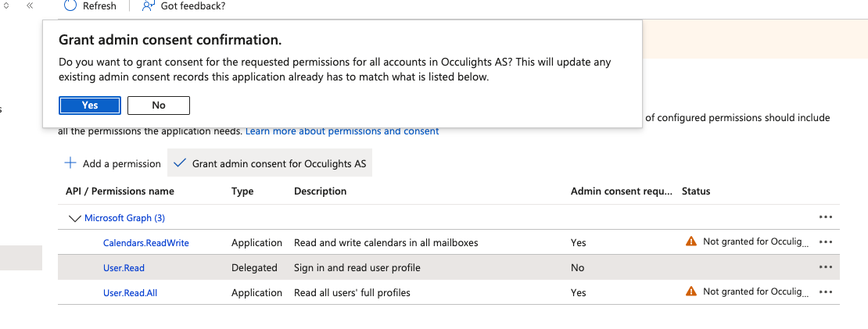Click 'Not granted' status for Calendars.ReadWrite
The width and height of the screenshot is (868, 329).
coord(755,241)
